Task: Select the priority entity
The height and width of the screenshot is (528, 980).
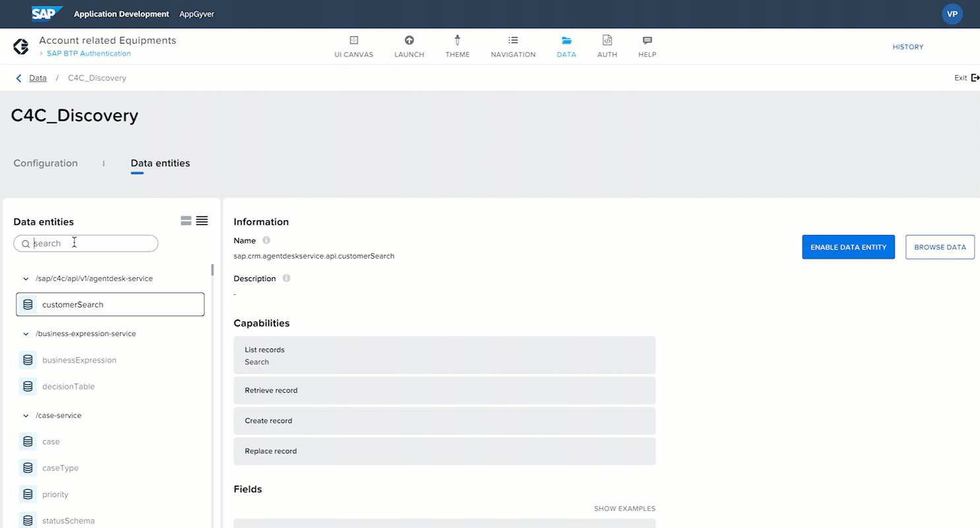Action: pos(110,494)
